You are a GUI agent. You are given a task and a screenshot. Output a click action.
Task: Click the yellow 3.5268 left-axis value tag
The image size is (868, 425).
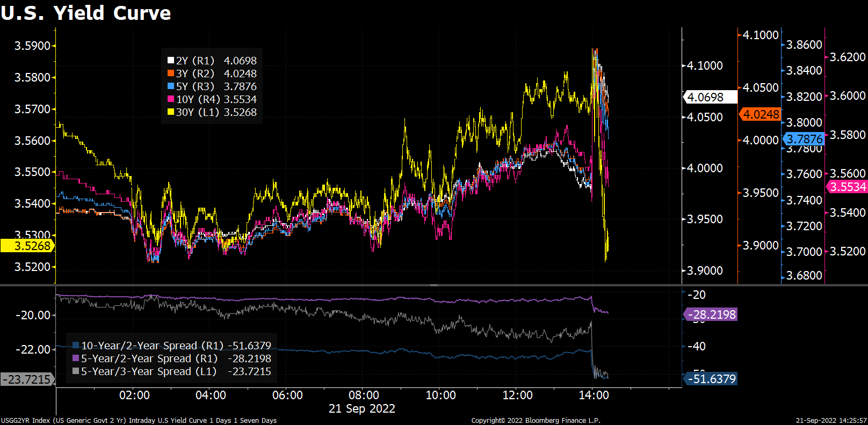tap(28, 246)
